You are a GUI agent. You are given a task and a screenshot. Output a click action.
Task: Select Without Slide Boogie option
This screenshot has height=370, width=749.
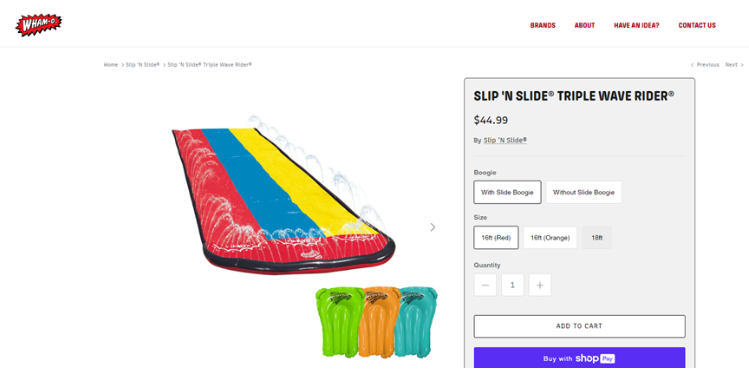(x=584, y=192)
